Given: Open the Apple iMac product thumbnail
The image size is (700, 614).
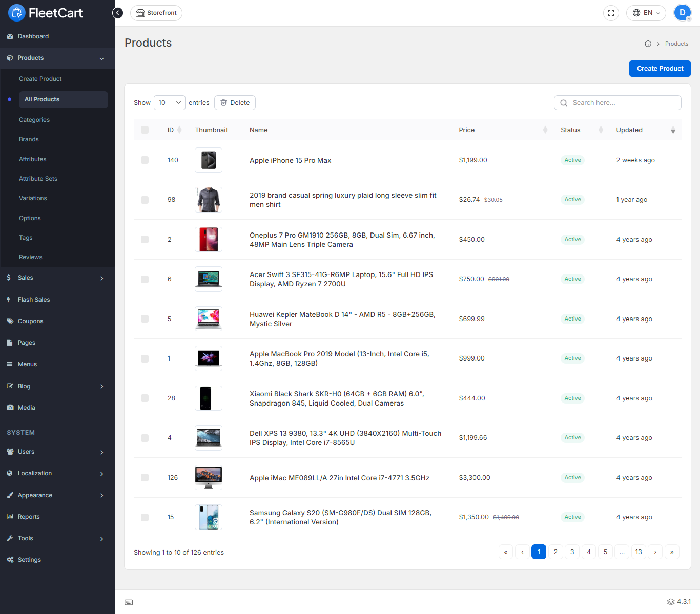Looking at the screenshot, I should [x=209, y=478].
